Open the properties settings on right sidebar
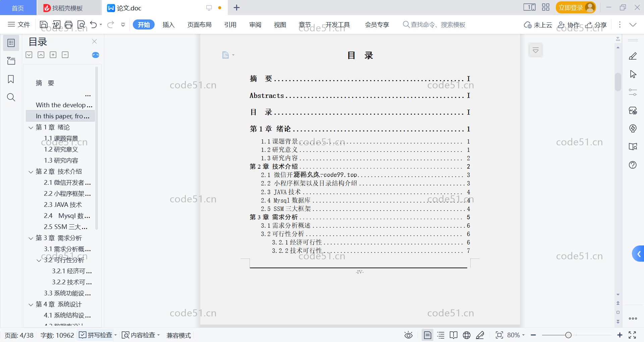This screenshot has width=644, height=342. (x=633, y=92)
